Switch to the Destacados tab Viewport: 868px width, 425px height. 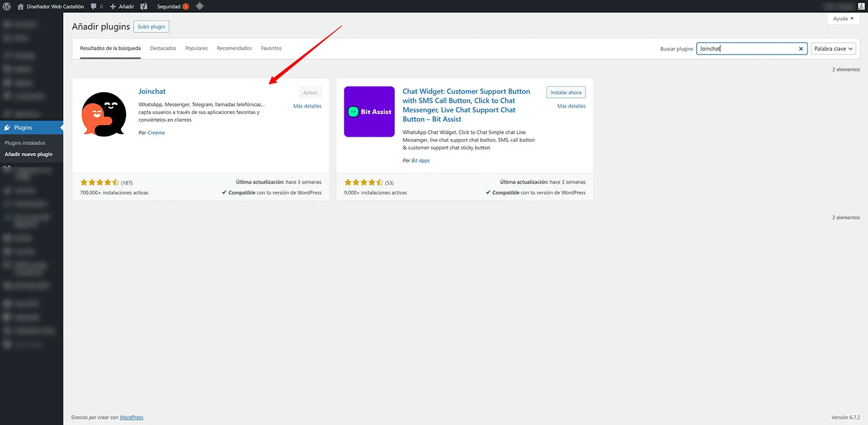pyautogui.click(x=163, y=49)
